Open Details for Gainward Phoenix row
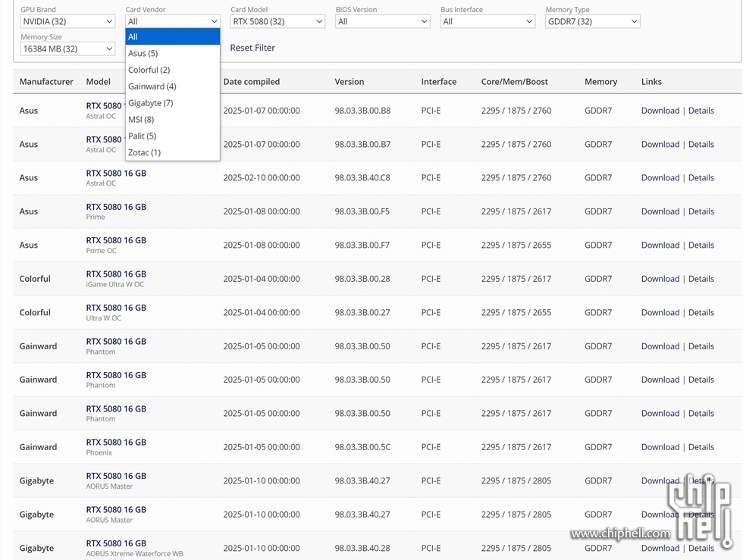743x560 pixels. 701,447
